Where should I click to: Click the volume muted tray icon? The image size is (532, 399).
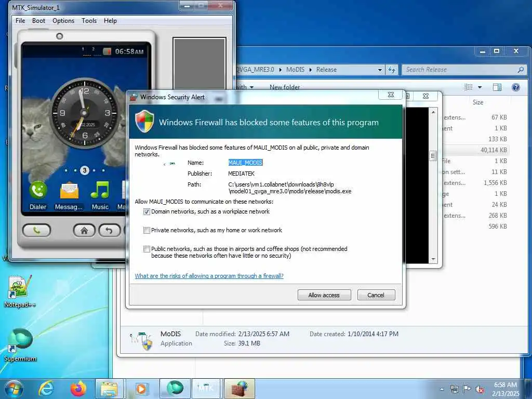[480, 389]
